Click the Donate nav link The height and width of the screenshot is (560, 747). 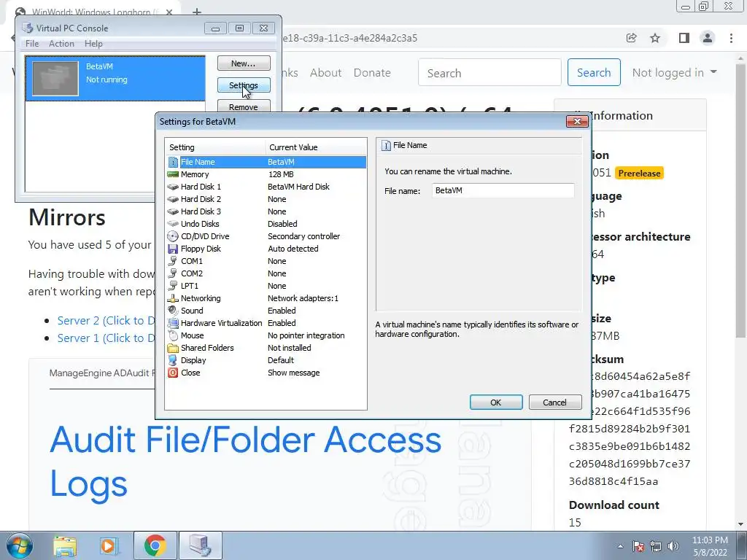click(x=372, y=73)
